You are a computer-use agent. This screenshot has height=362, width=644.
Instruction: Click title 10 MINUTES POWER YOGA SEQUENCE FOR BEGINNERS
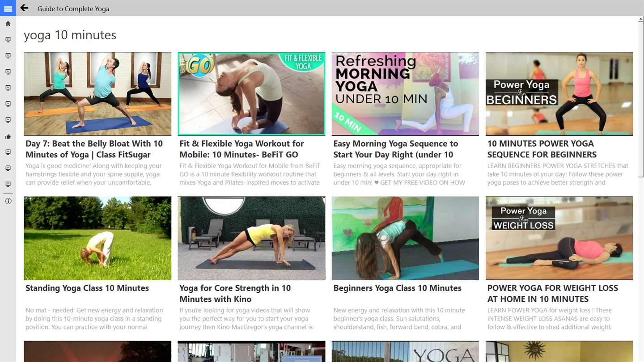(542, 149)
